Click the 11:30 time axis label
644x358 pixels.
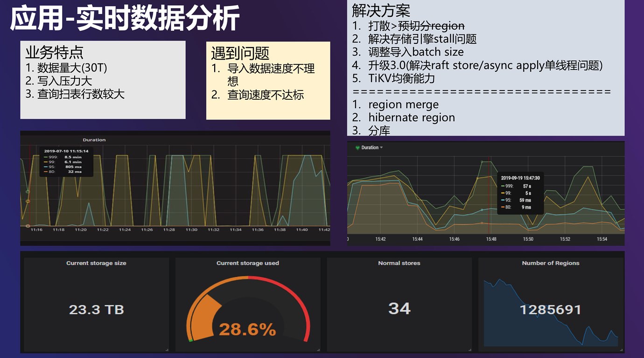tap(191, 230)
